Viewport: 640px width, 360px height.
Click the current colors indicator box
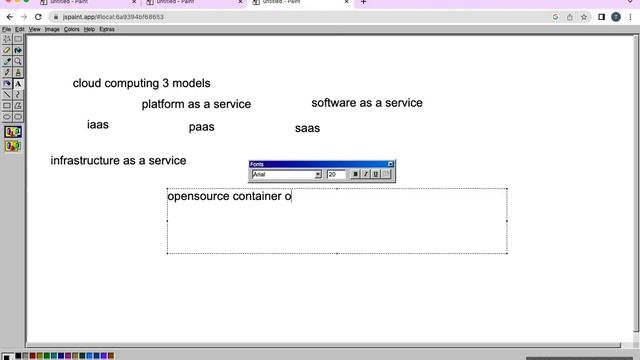7,356
